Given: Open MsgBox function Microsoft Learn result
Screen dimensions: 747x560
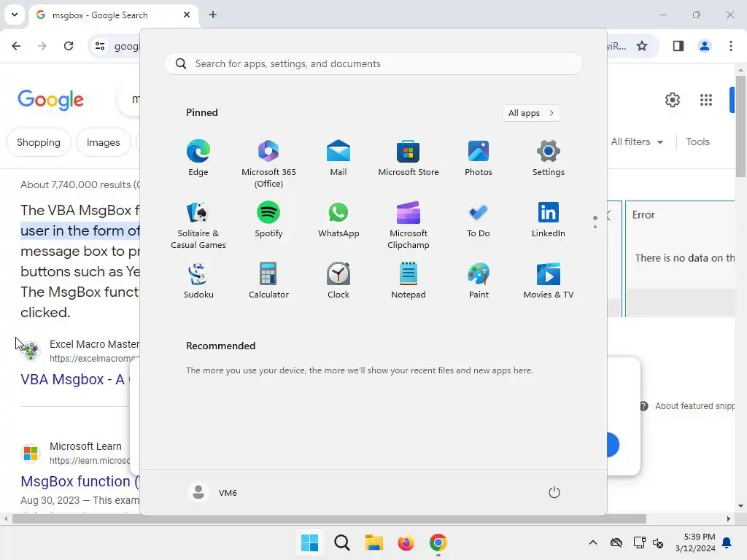Looking at the screenshot, I should pyautogui.click(x=80, y=481).
